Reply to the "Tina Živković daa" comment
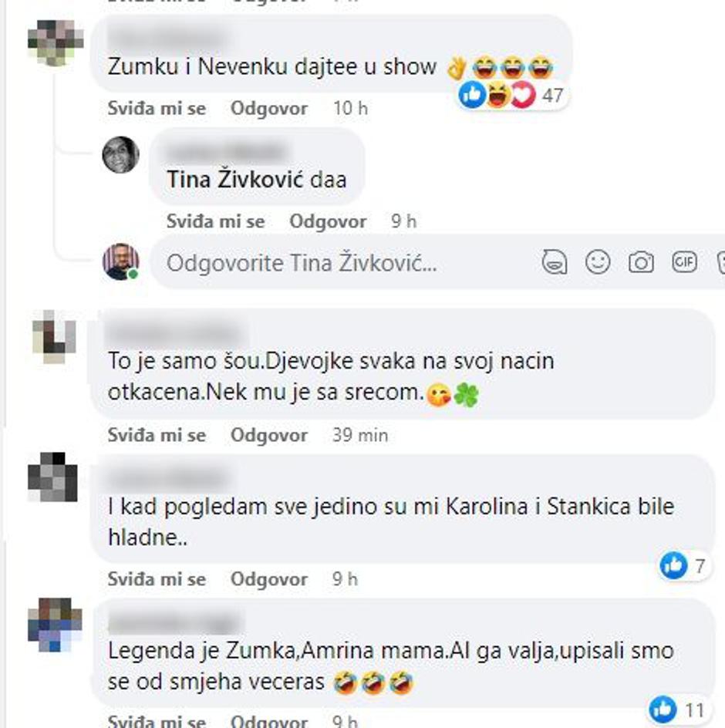 (328, 221)
